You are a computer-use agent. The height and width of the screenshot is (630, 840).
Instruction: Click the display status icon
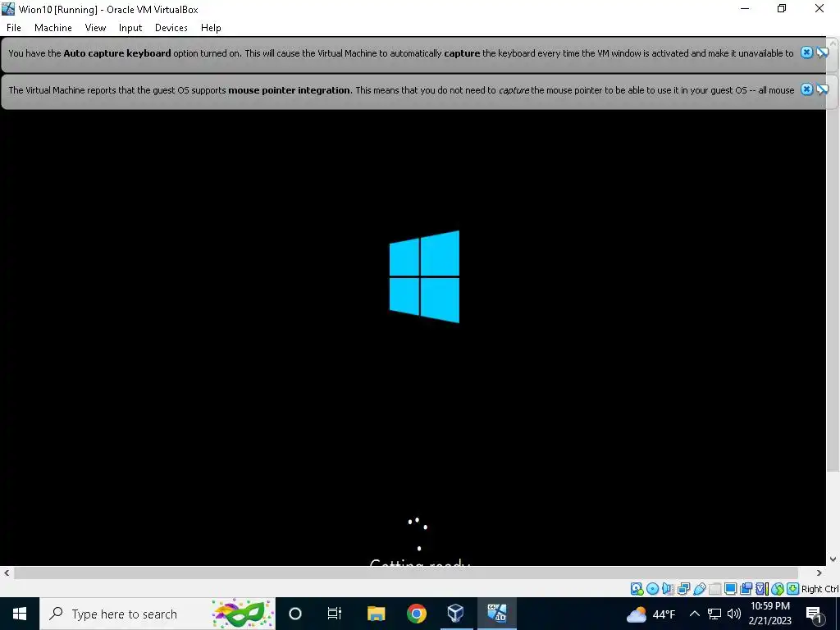coord(730,589)
